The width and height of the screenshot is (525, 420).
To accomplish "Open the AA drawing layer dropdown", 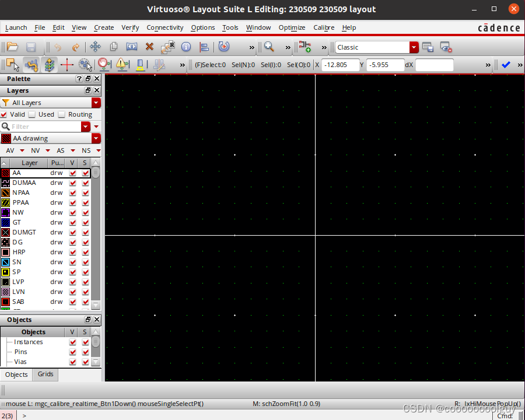I will [x=96, y=138].
